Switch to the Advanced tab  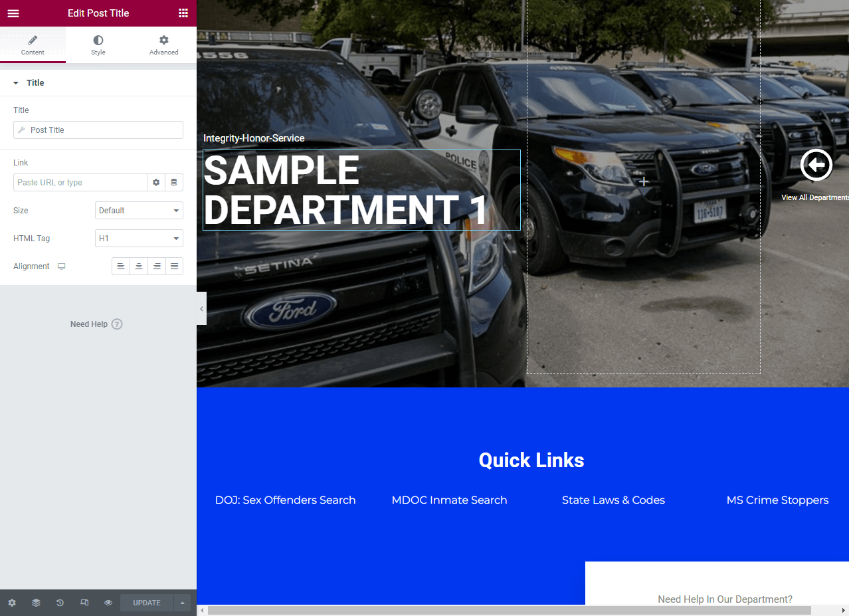tap(163, 45)
